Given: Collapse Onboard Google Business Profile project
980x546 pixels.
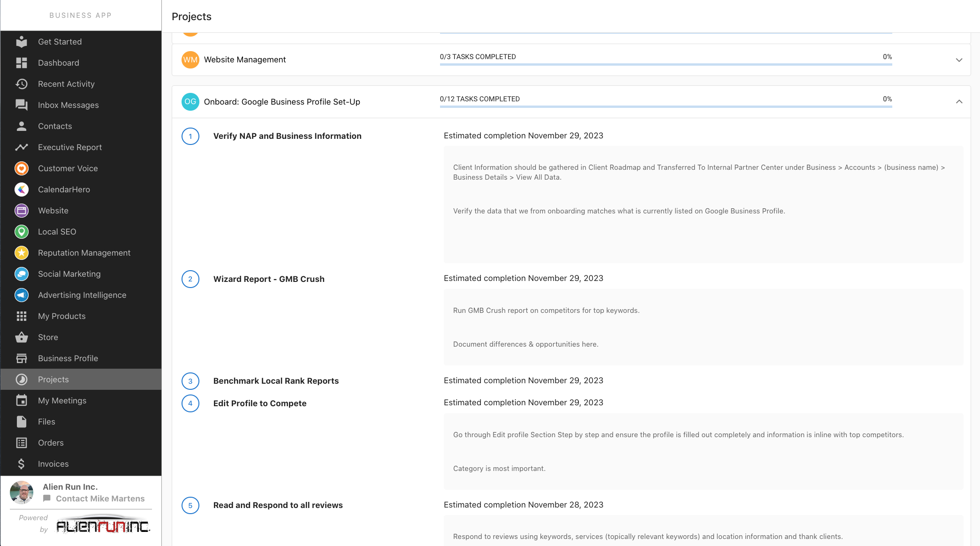Looking at the screenshot, I should (959, 102).
